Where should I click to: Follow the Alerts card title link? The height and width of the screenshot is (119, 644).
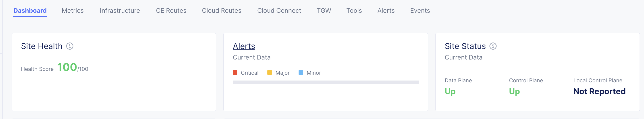[x=244, y=46]
